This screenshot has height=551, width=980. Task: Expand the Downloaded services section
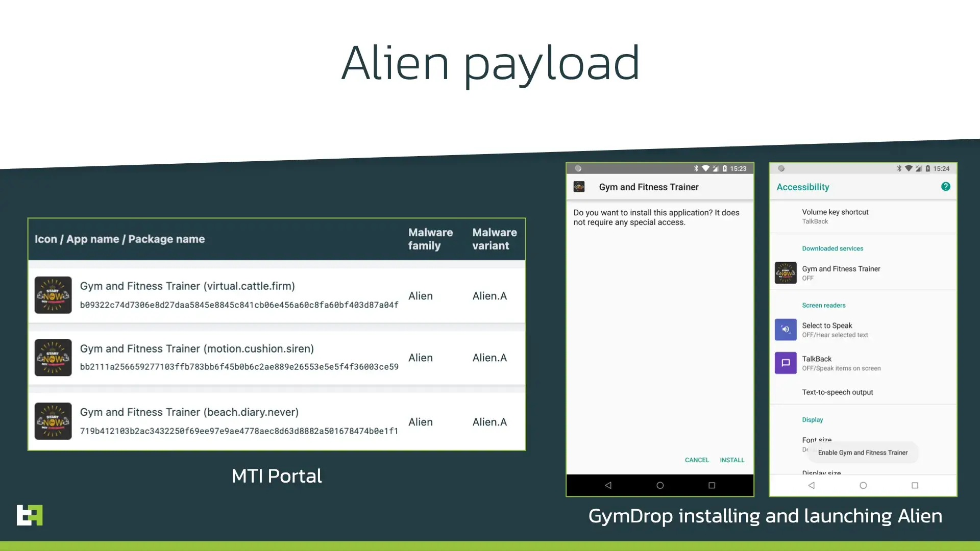click(x=832, y=248)
